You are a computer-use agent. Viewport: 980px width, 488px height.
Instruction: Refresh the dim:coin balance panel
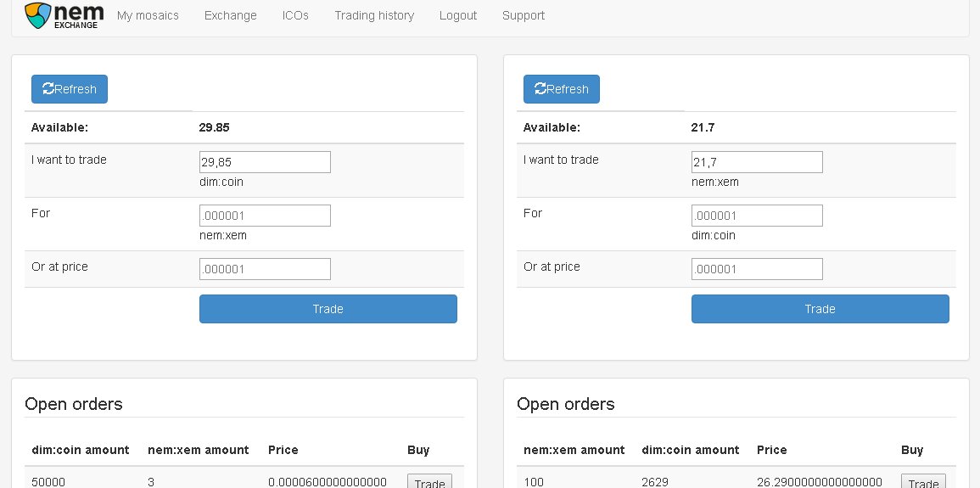pyautogui.click(x=70, y=89)
